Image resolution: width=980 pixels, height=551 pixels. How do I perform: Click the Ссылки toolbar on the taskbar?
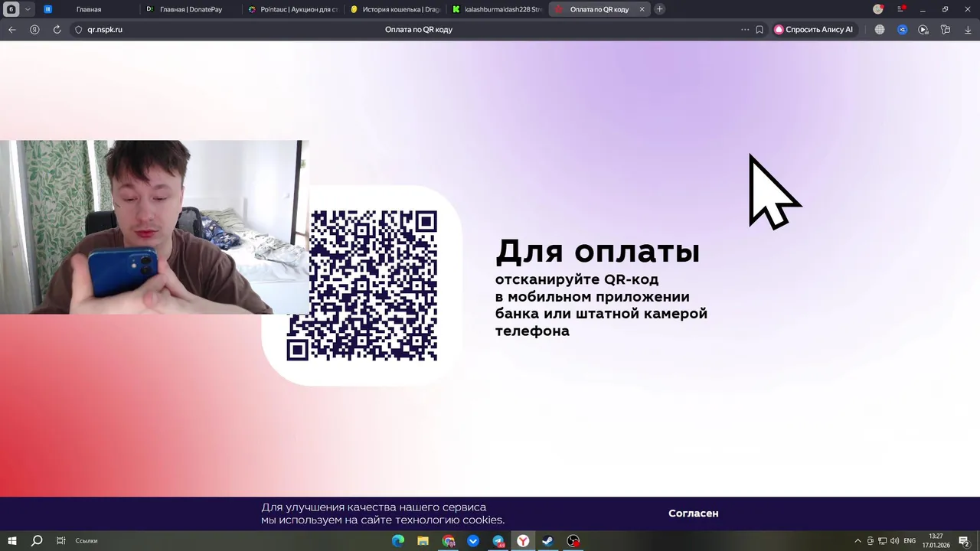tap(87, 541)
